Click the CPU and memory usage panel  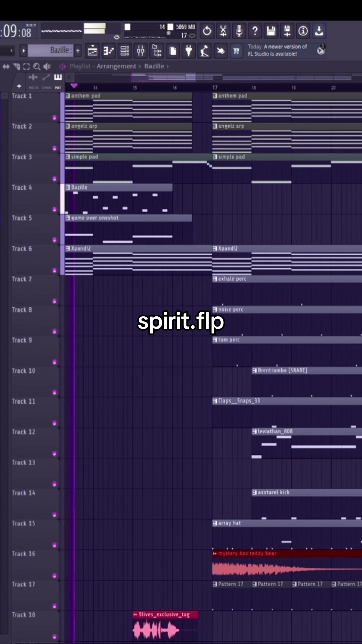(x=160, y=31)
